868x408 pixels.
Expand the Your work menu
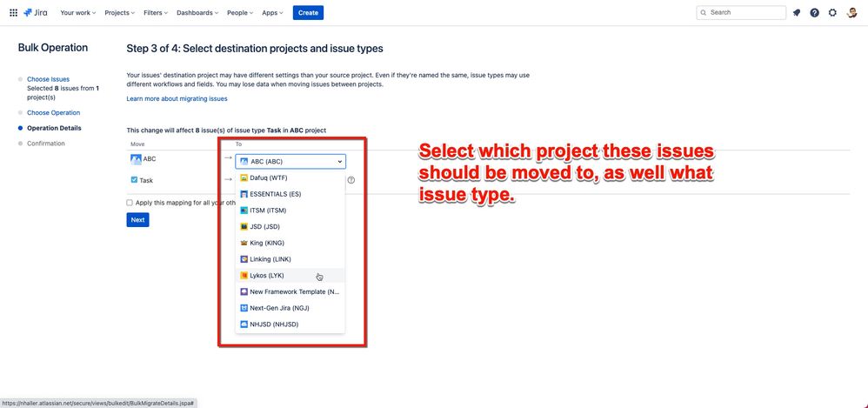tap(77, 13)
